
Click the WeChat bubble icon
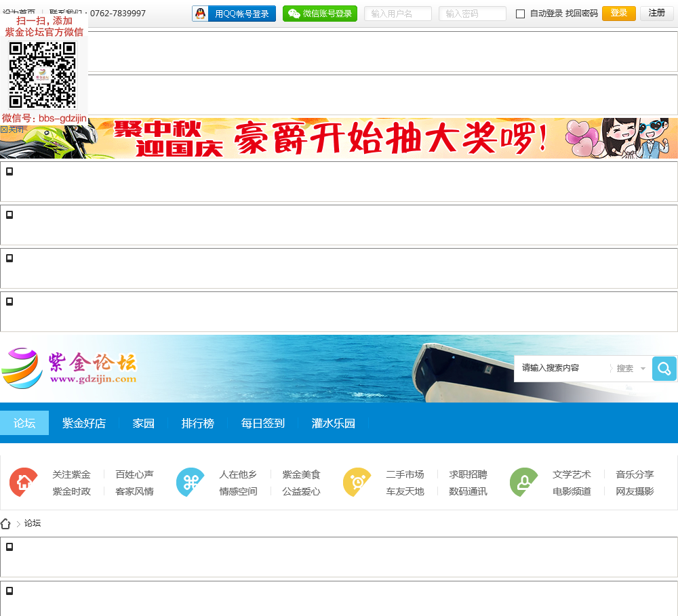(294, 14)
